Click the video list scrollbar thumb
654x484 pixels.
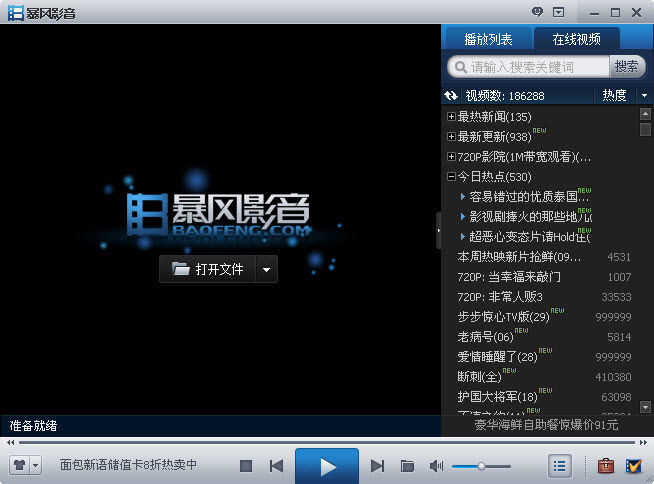[645, 129]
